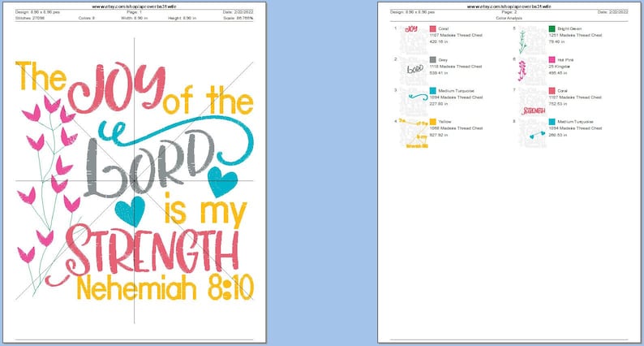Viewport: 644px width, 346px height.
Task: Click the Coral swatch in row 7
Action: 552,90
